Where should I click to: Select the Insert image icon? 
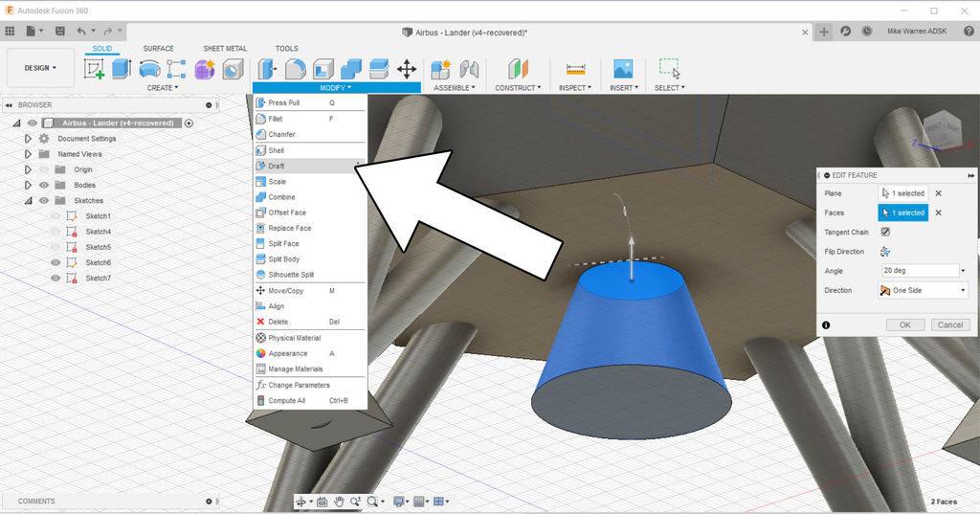click(623, 69)
